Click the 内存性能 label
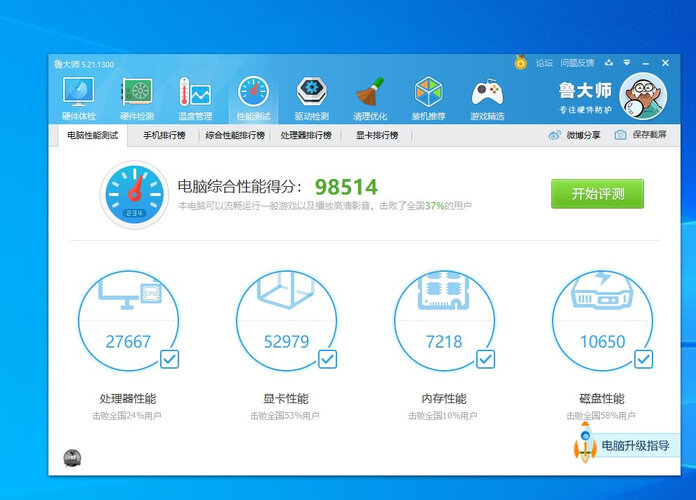Viewport: 696px width, 500px height. pos(444,399)
